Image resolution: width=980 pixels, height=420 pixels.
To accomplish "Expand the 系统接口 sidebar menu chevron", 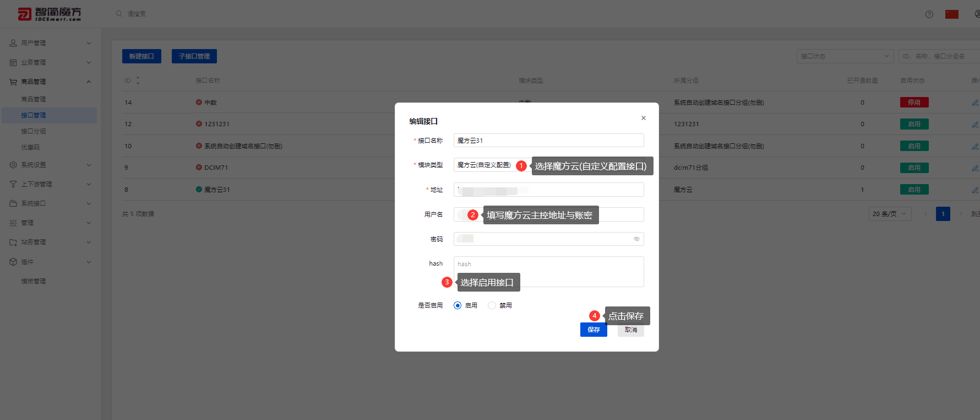I will click(89, 203).
